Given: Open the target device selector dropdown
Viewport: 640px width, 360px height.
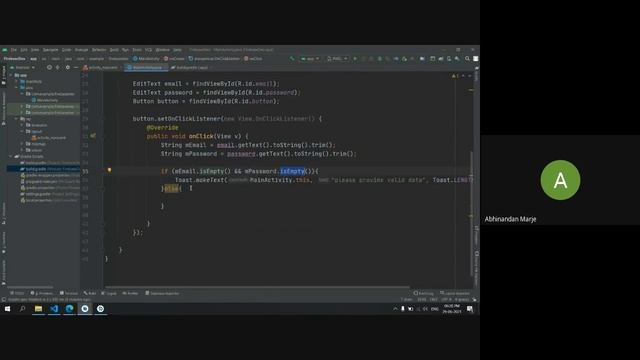Looking at the screenshot, I should [x=337, y=59].
